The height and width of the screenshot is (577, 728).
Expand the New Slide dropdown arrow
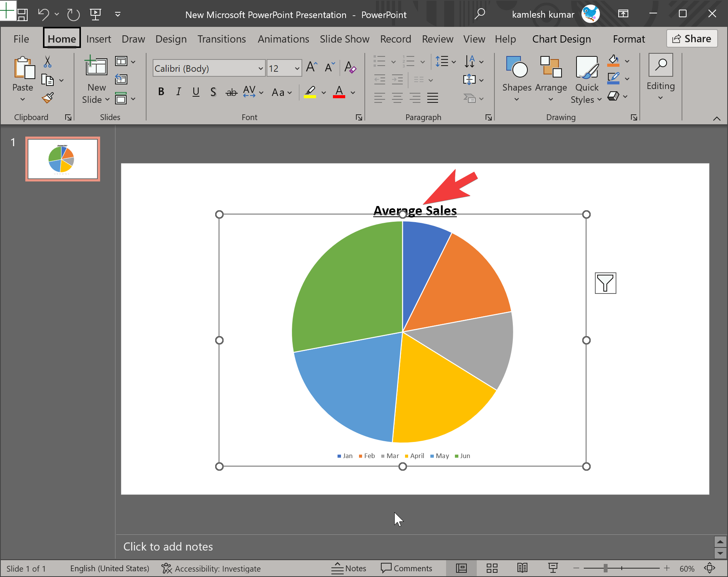[x=107, y=100]
